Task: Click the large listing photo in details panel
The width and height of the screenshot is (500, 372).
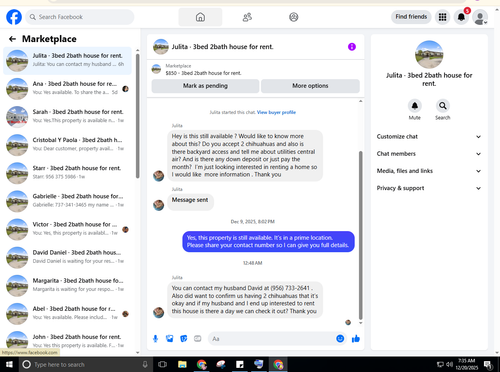Action: pos(429,55)
